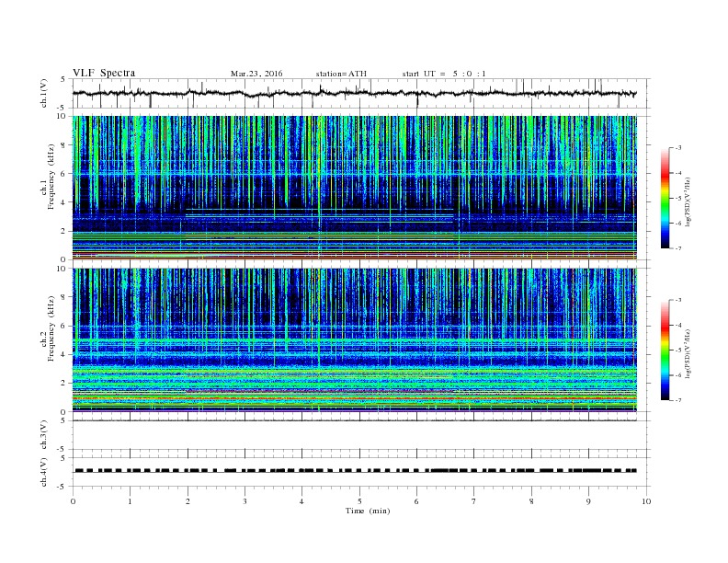Click the time axis tick label '5'

pyautogui.click(x=359, y=501)
